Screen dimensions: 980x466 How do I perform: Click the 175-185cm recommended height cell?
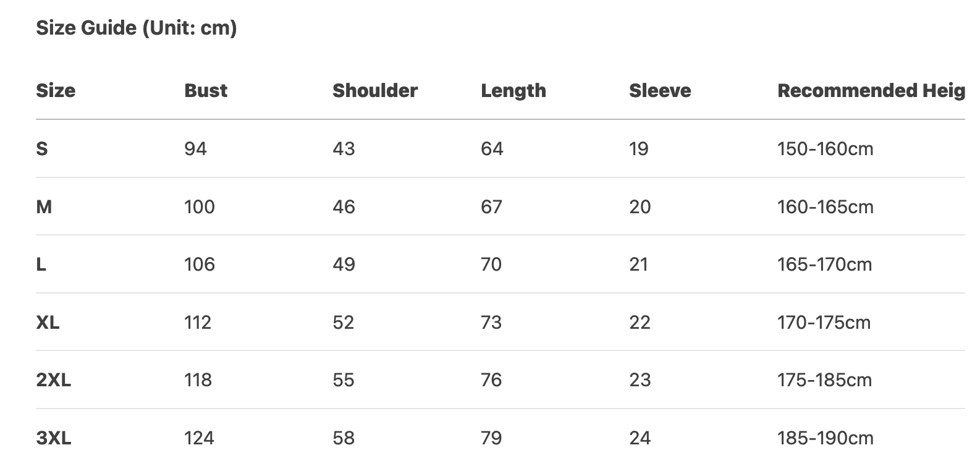[824, 380]
